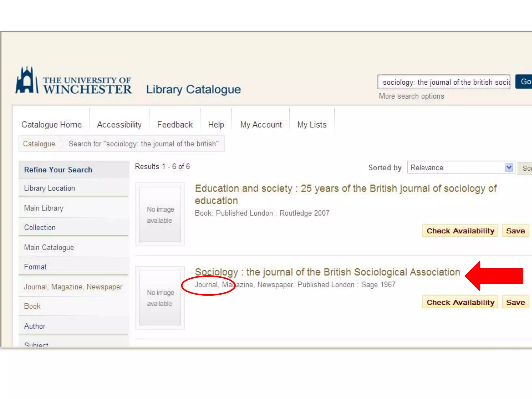
Task: Go to Catalogue Home tab
Action: [x=51, y=125]
